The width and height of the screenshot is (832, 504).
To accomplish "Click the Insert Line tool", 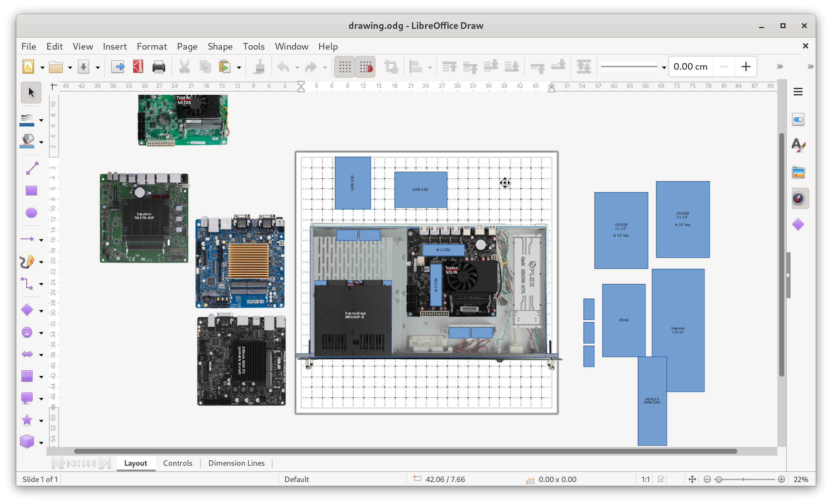I will [32, 168].
